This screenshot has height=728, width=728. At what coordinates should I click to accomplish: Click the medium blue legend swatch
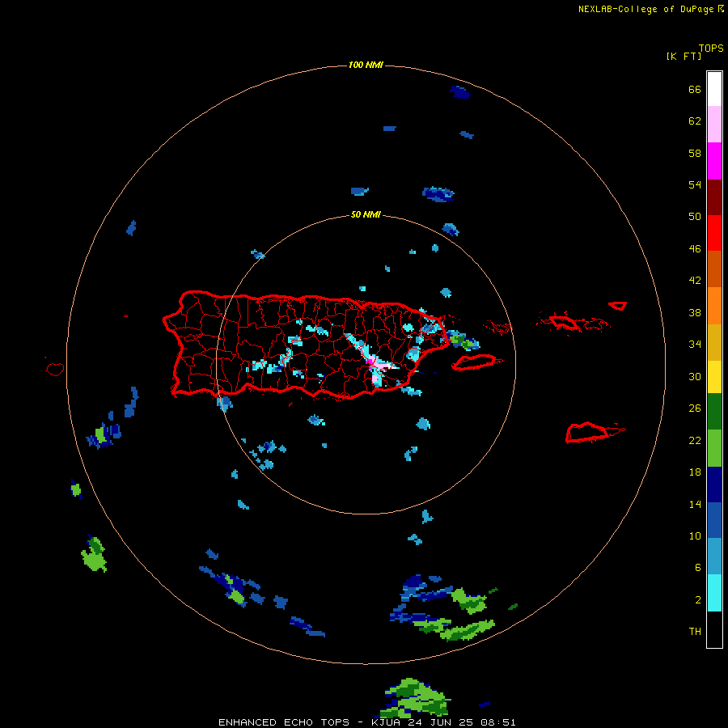[714, 520]
